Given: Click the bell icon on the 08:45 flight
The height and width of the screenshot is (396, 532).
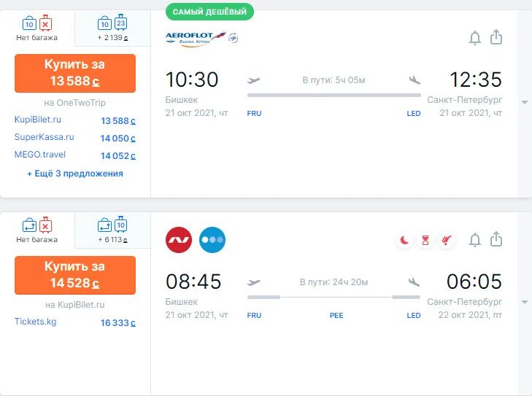Looking at the screenshot, I should (x=474, y=240).
